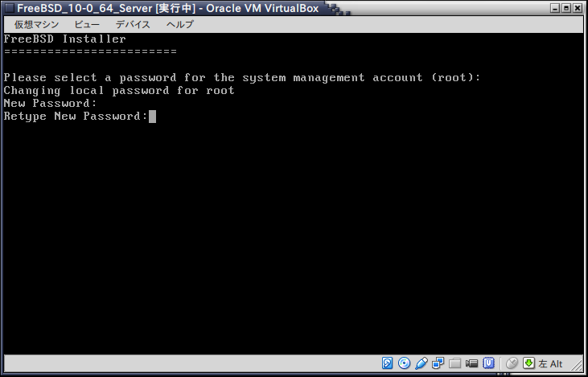
Task: Click the USB devices status icon
Action: [x=421, y=363]
